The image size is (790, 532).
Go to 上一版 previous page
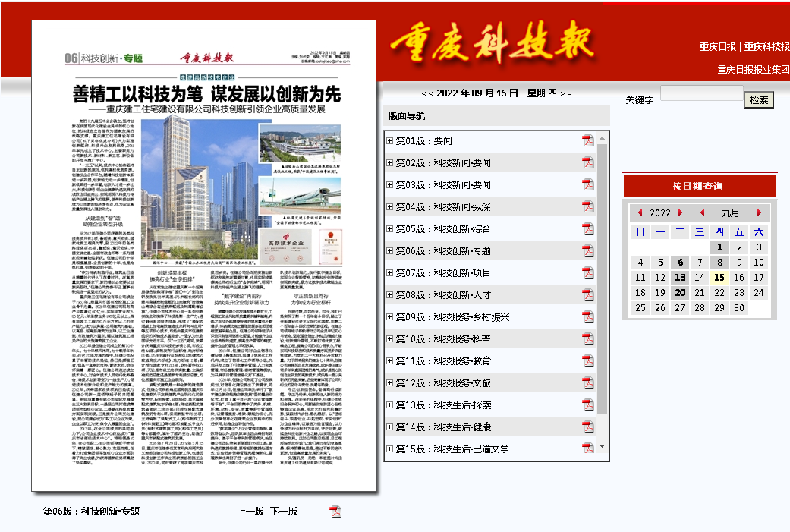(250, 512)
